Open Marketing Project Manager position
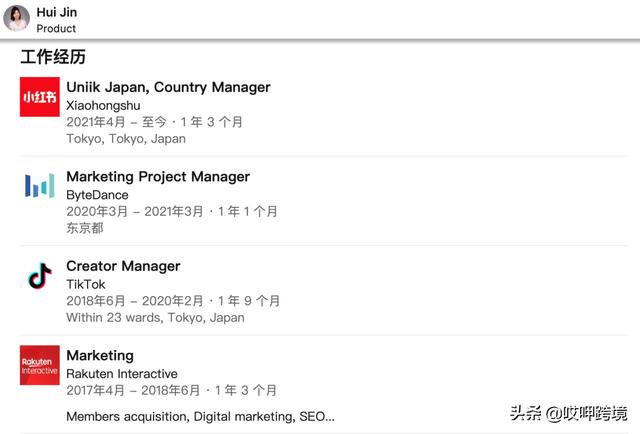The width and height of the screenshot is (640, 434). click(x=158, y=176)
